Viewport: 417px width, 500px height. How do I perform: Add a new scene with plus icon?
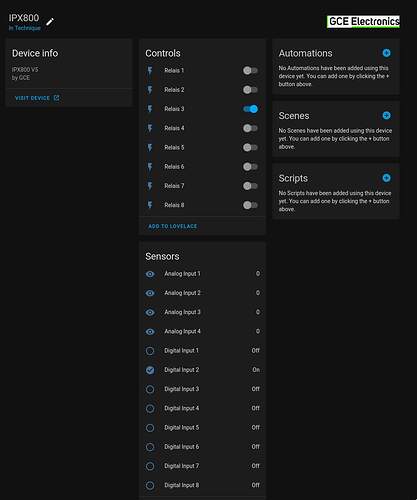coord(386,116)
